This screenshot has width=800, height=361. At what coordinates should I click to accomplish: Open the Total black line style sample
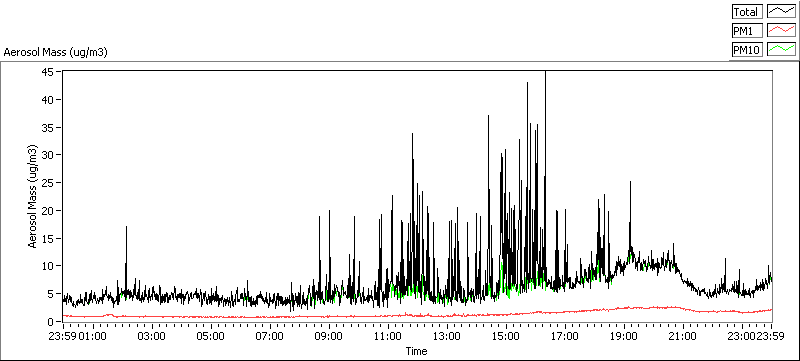coord(782,12)
